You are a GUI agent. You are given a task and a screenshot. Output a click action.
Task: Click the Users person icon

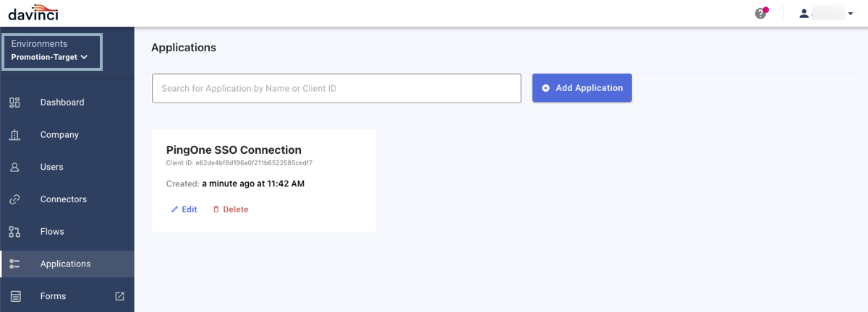point(14,168)
